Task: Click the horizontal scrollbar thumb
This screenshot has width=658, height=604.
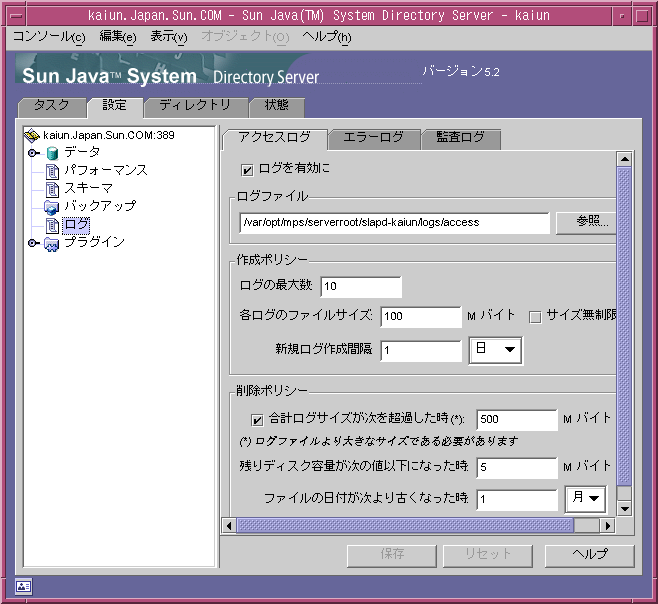Action: (x=405, y=525)
